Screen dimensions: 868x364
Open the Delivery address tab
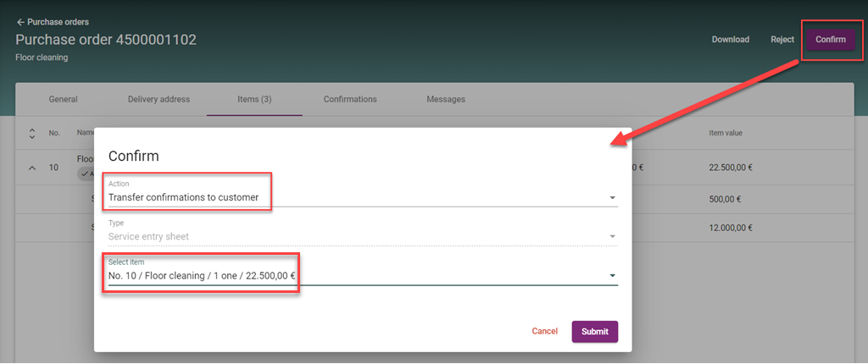pos(159,99)
